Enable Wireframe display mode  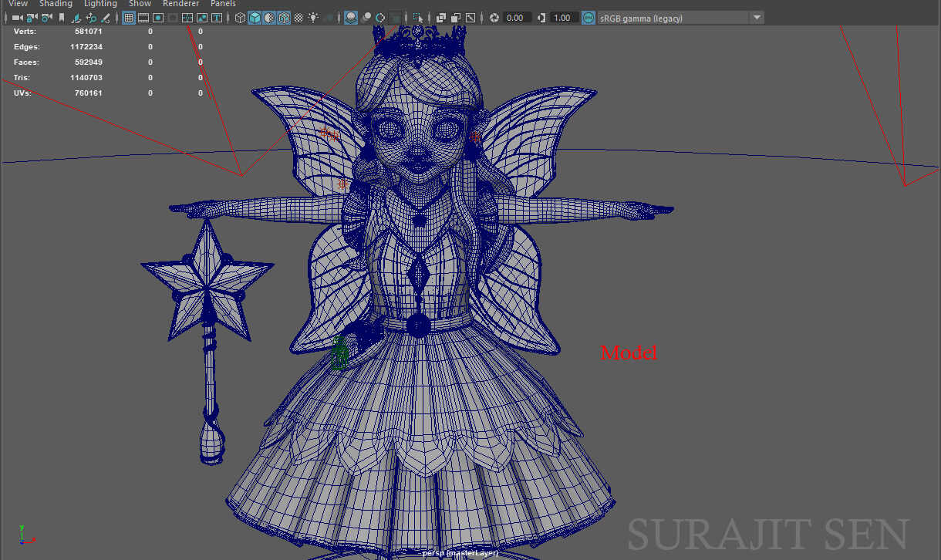[x=241, y=17]
